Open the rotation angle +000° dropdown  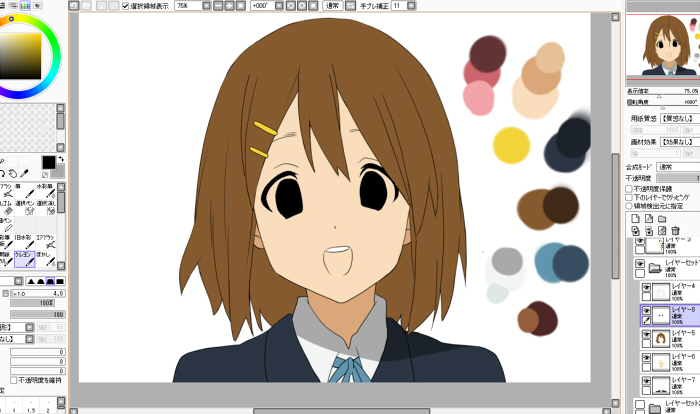click(x=279, y=6)
